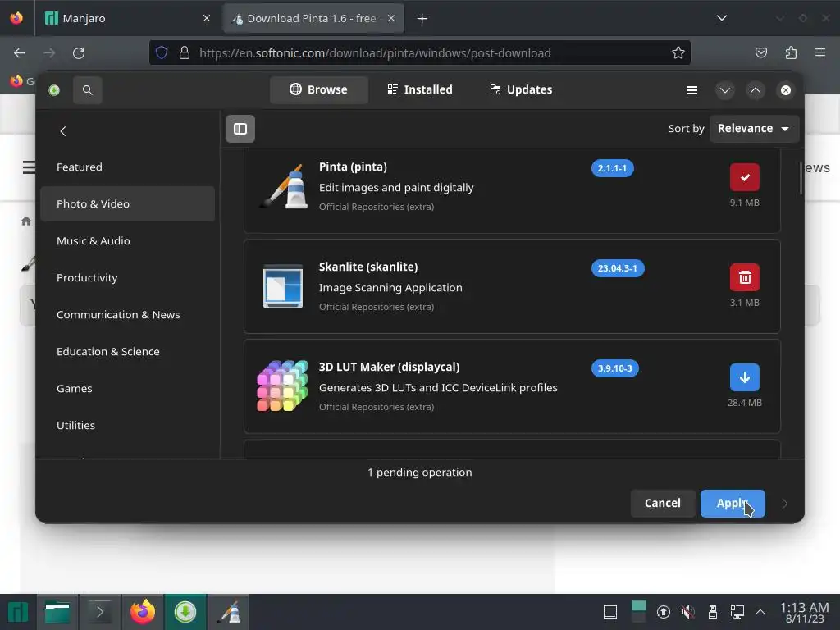Click the Pamac app icon in the title bar
Screen dimensions: 840x630
54,90
